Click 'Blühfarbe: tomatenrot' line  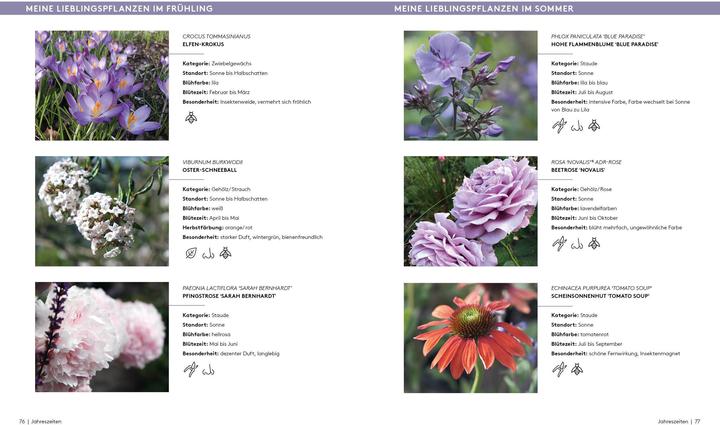(580, 335)
